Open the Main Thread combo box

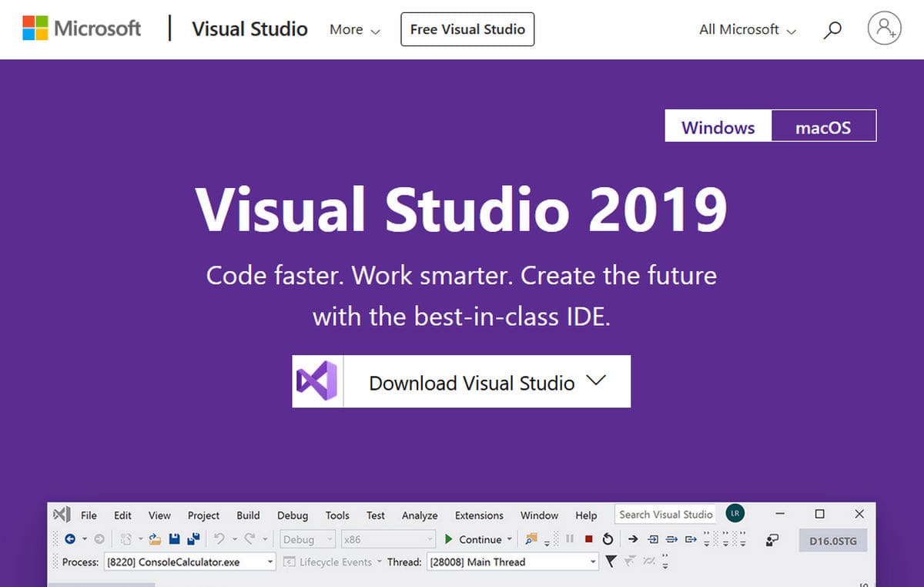click(x=513, y=562)
